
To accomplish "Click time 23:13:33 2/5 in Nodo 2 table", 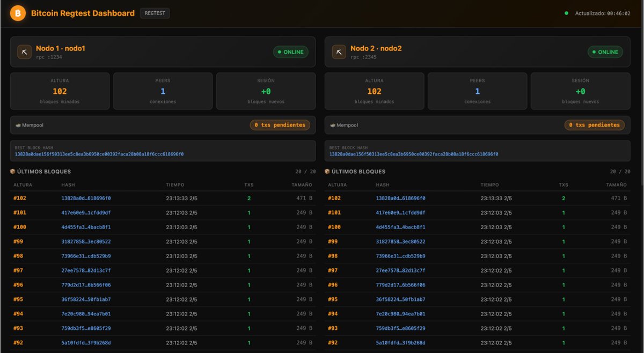I will pos(496,198).
